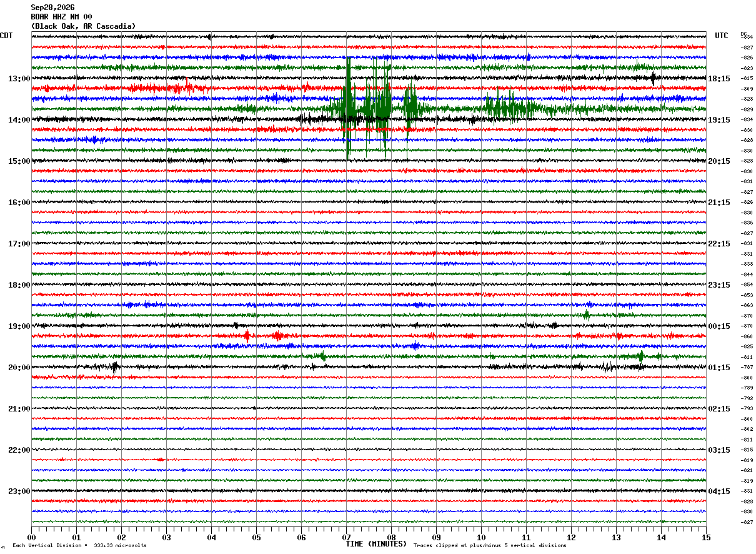
Task: Click the Each Vertical Division scale note
Action: 80,546
